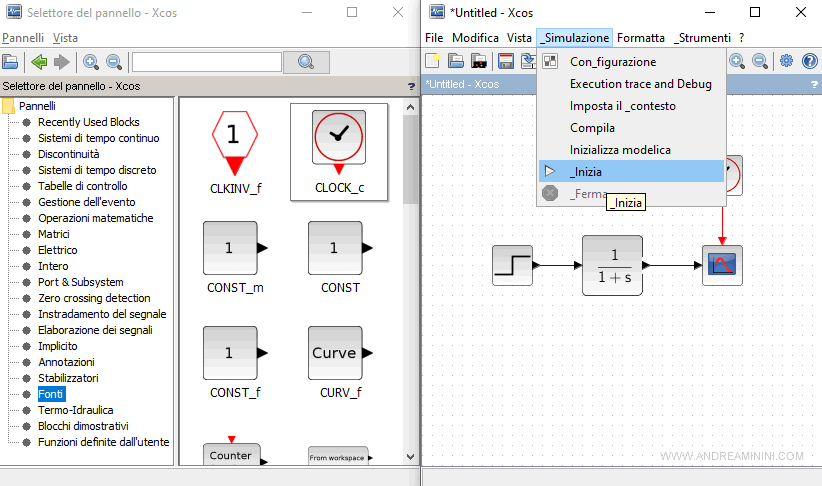Open the ? help menu
The image size is (822, 486).
(741, 38)
